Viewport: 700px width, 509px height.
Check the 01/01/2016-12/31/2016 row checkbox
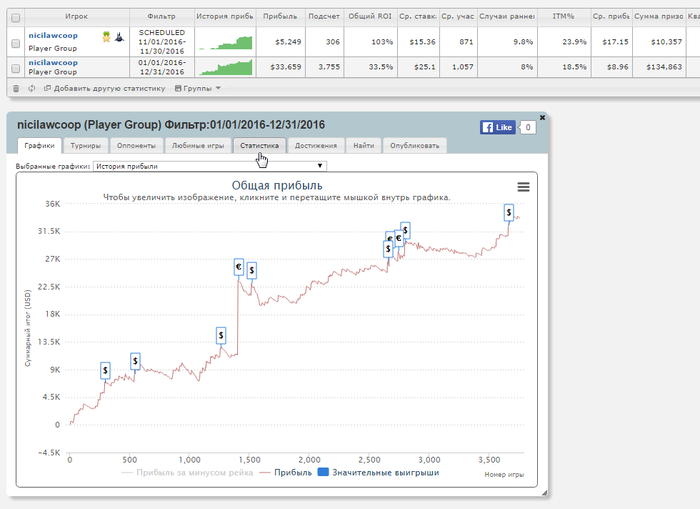pyautogui.click(x=16, y=68)
